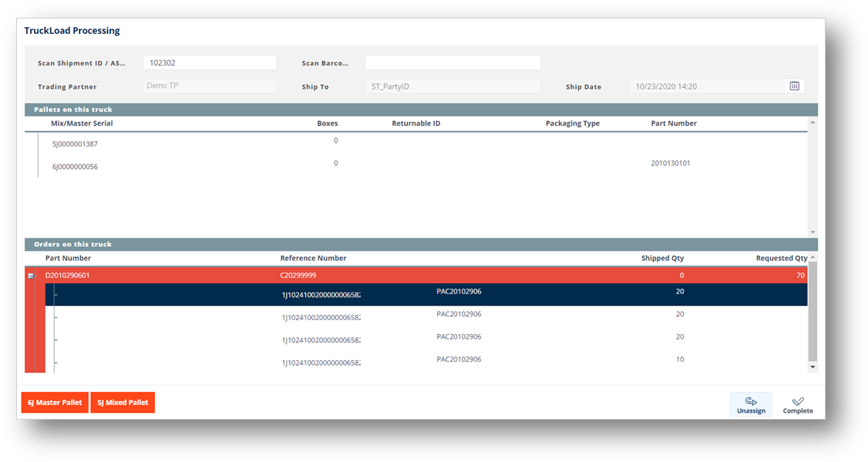Click the Scan Shipment ID input field
The height and width of the screenshot is (462, 868).
click(209, 63)
